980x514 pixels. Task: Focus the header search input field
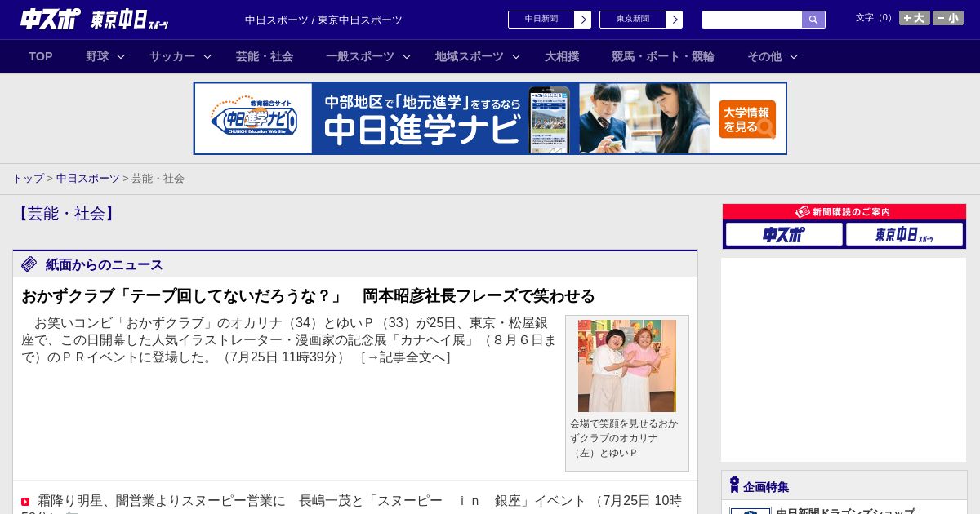[752, 20]
